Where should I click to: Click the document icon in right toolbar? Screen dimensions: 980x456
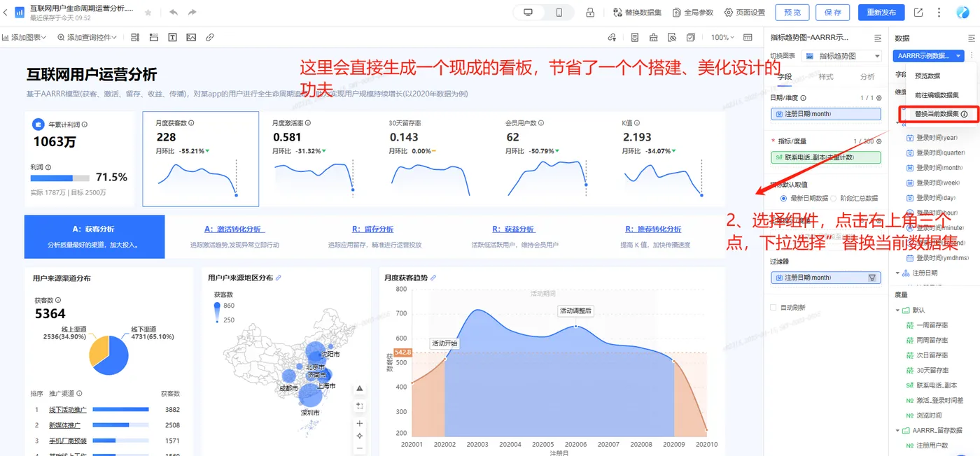pos(635,37)
